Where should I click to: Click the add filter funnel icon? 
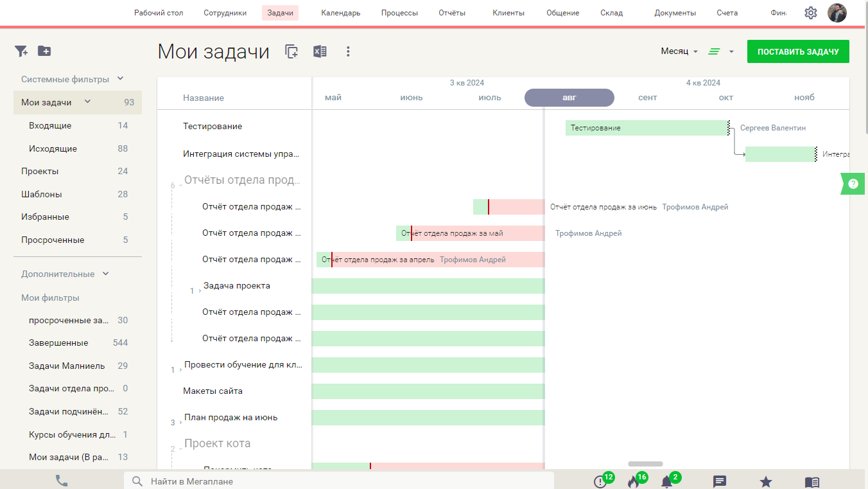click(x=21, y=51)
